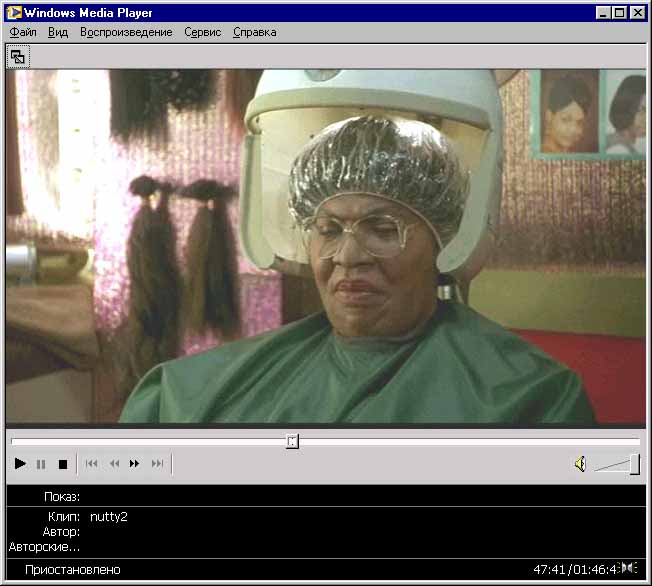This screenshot has width=652, height=586.
Task: Open the Файл menu
Action: (23, 32)
